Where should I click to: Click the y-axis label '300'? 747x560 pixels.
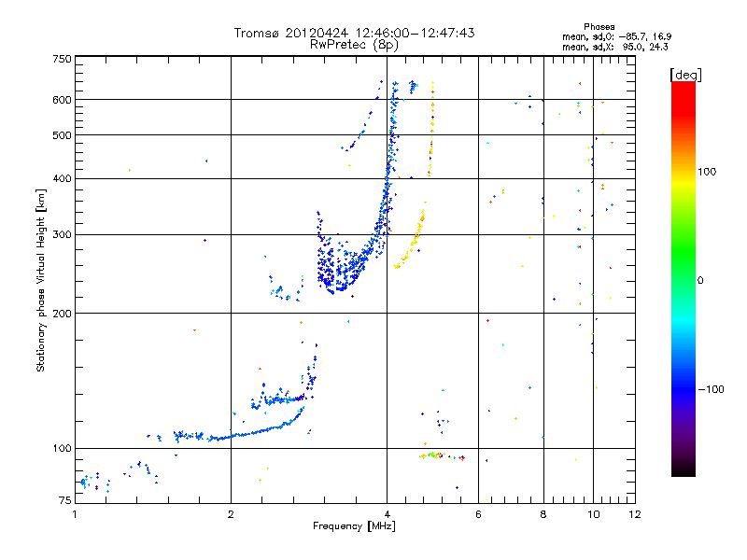tap(63, 234)
